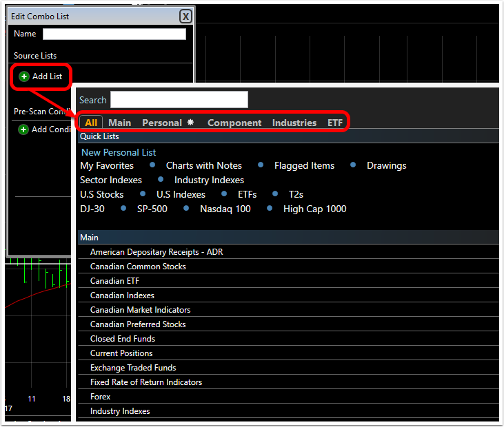504x427 pixels.
Task: Pick Nasdaq 100 quick list
Action: pyautogui.click(x=225, y=209)
